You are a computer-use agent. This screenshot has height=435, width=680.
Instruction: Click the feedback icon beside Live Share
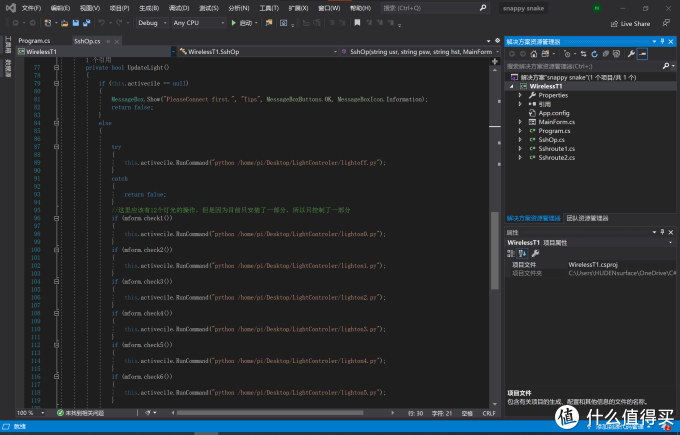click(666, 23)
